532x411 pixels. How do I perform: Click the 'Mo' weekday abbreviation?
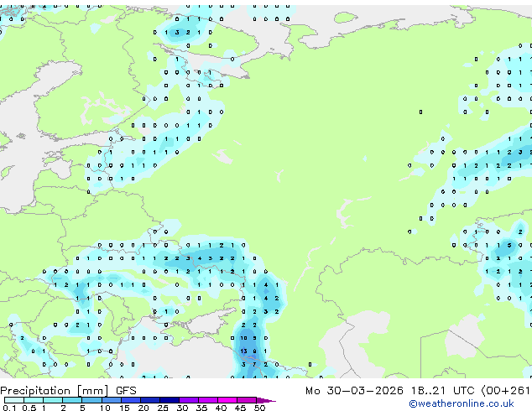pos(312,391)
